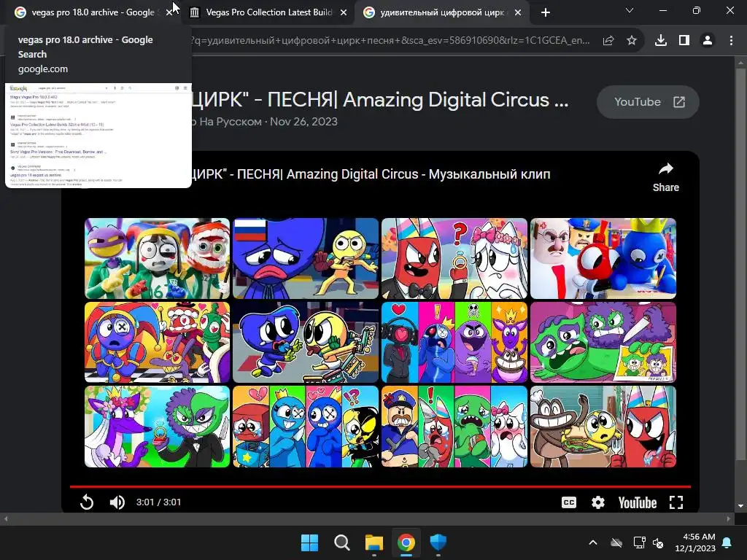Enter fullscreen video mode
This screenshot has height=560, width=747.
click(x=676, y=502)
